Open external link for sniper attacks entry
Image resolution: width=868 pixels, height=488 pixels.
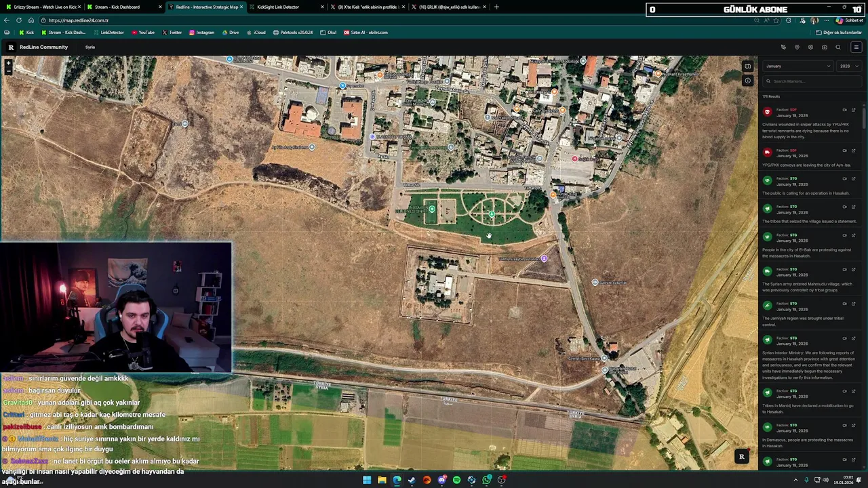(x=854, y=110)
